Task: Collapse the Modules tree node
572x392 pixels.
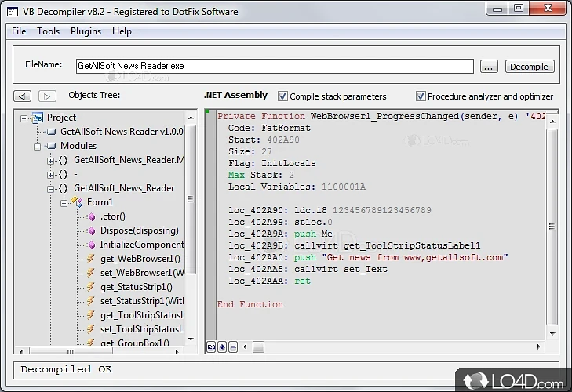Action: (x=37, y=146)
